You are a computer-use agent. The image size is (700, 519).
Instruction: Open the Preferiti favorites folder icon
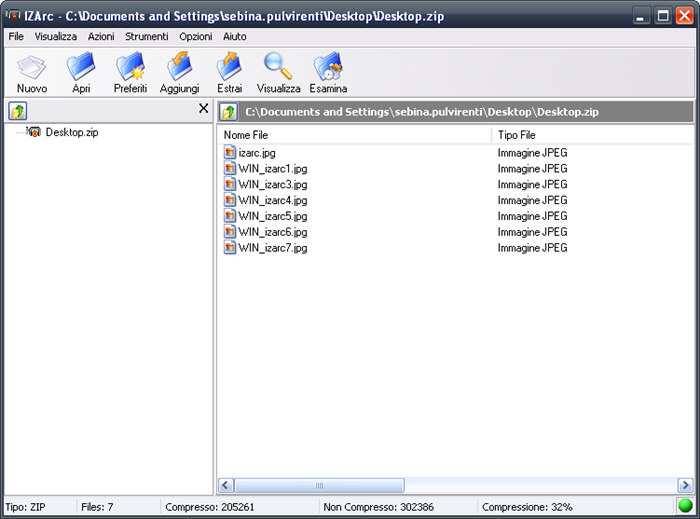tap(130, 66)
